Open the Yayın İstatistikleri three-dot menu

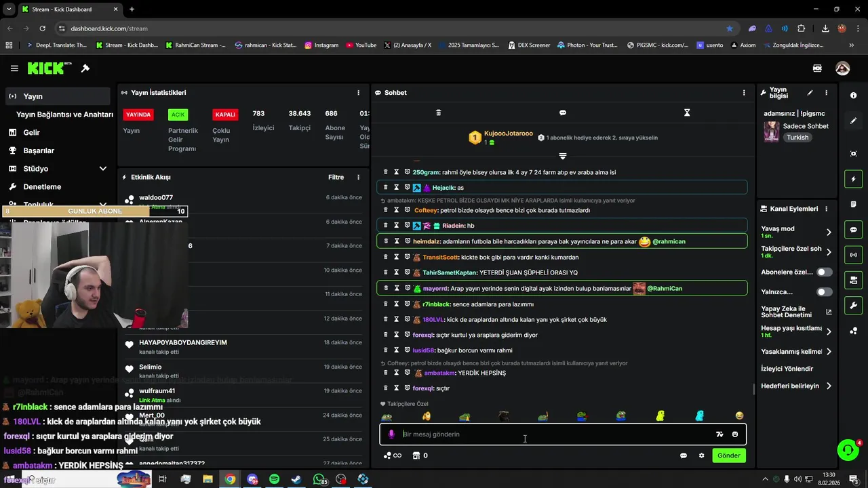359,93
